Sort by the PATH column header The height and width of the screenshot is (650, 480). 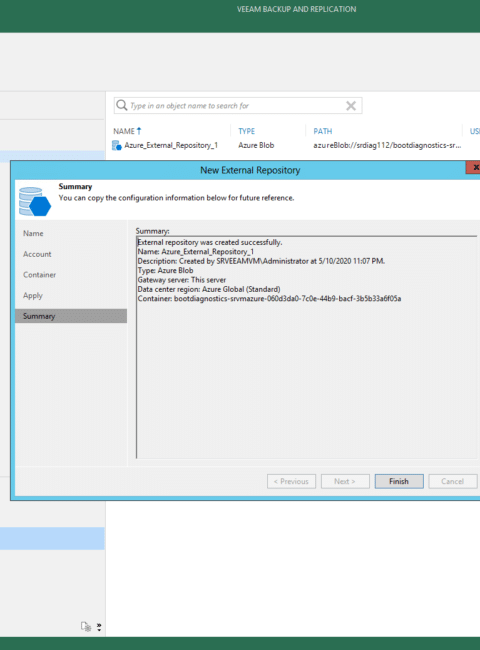click(322, 131)
